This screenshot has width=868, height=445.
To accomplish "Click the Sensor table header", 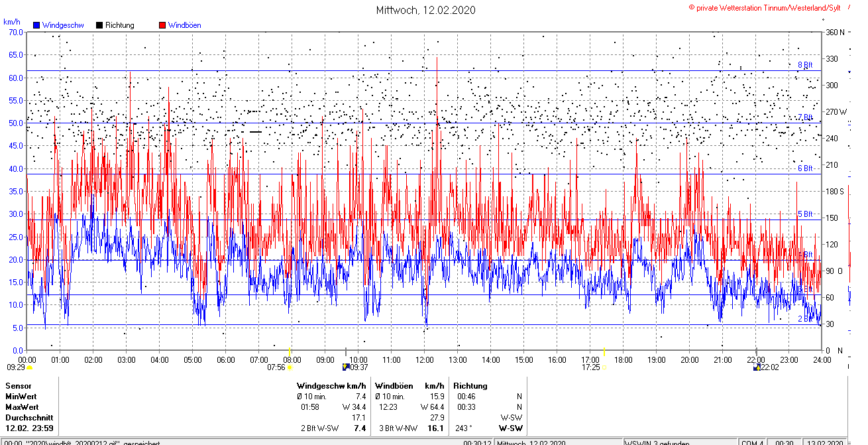I will [19, 385].
